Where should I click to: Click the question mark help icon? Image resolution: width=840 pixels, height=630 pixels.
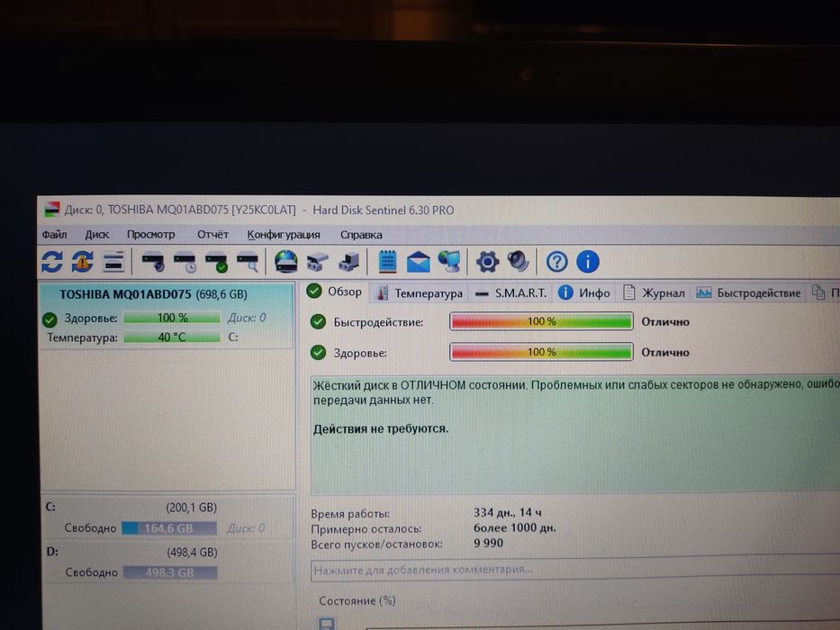pyautogui.click(x=556, y=262)
